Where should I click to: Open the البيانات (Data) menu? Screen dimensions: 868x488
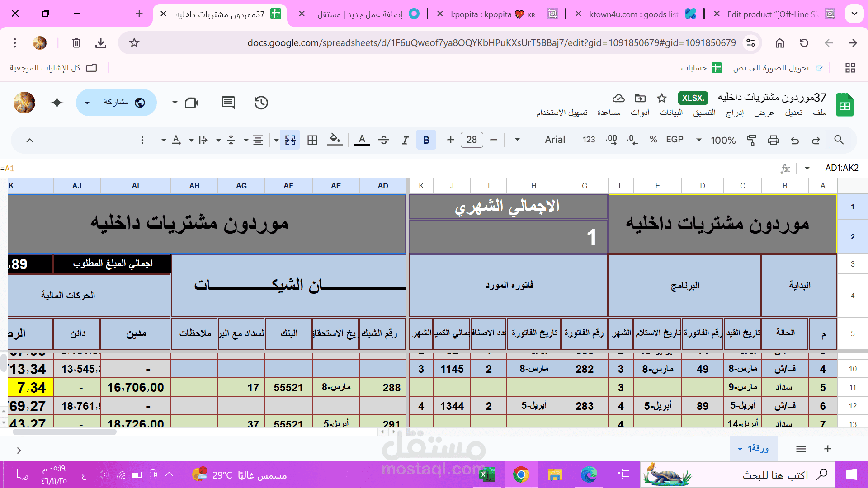point(671,113)
